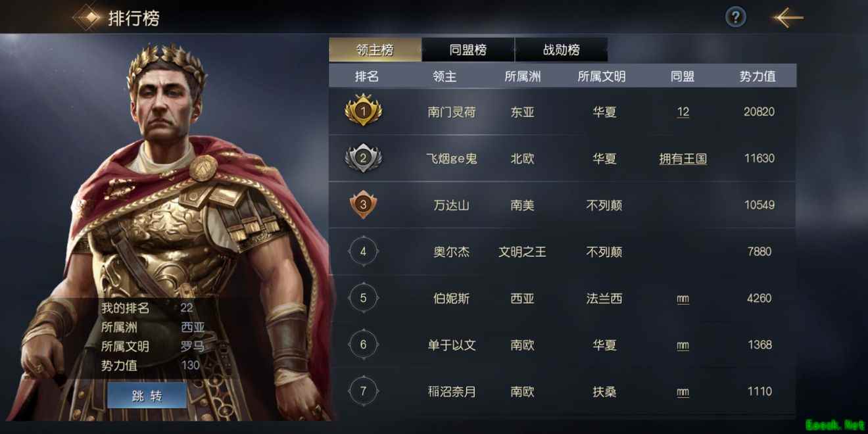Viewport: 868px width, 434px height.
Task: Click the silver rank 2 medal
Action: (364, 158)
